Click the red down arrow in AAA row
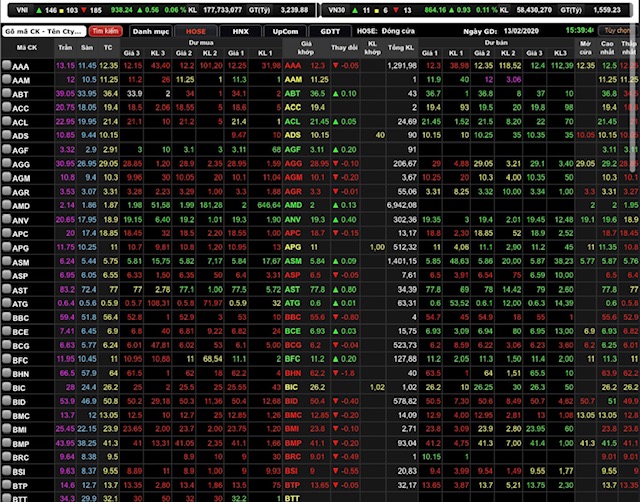640x502 pixels. click(x=334, y=65)
